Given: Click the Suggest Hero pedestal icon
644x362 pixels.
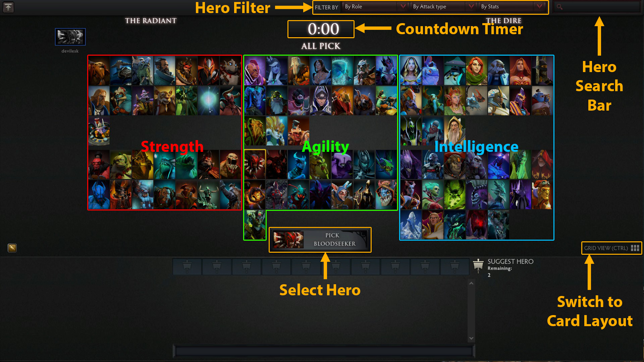Looking at the screenshot, I should pos(478,266).
